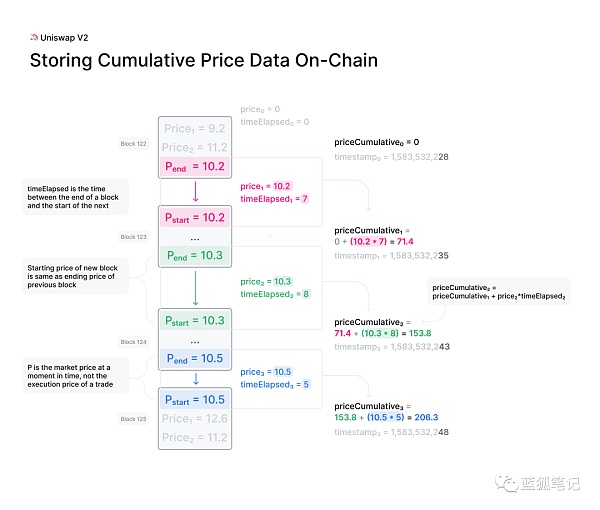
Task: Click the Uniswap unicorn logo icon
Action: click(x=35, y=37)
